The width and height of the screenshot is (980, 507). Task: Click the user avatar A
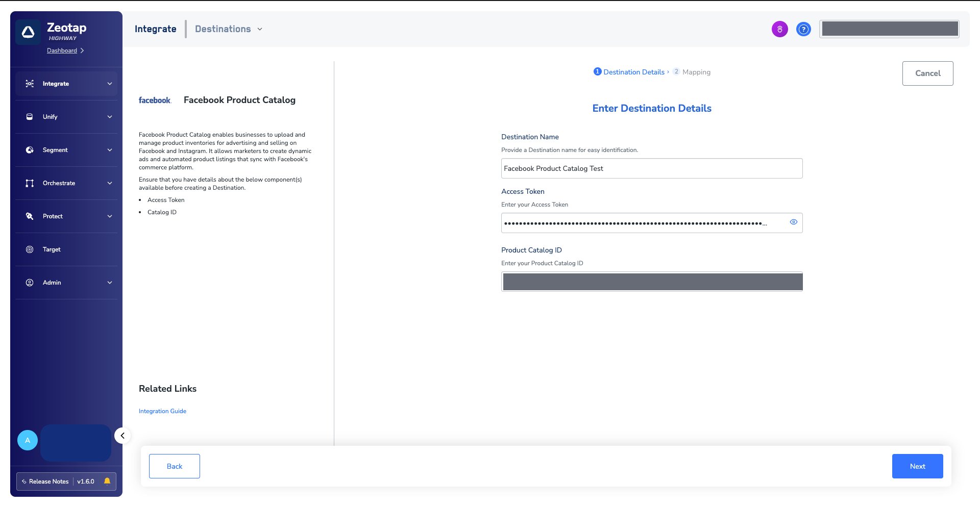point(28,440)
